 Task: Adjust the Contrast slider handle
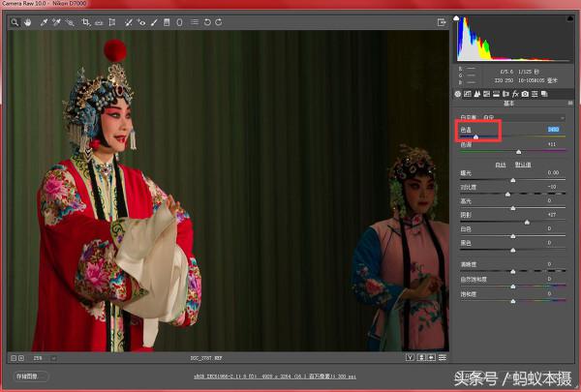click(x=508, y=195)
